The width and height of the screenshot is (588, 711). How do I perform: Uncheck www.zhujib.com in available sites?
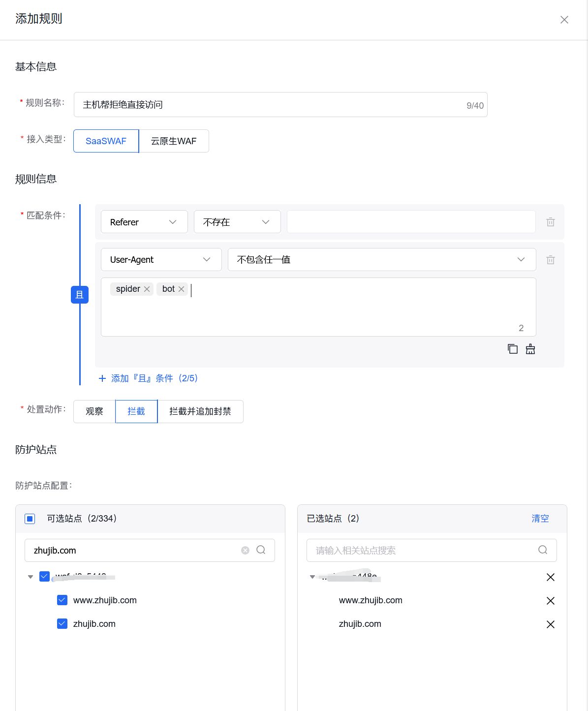coord(62,600)
